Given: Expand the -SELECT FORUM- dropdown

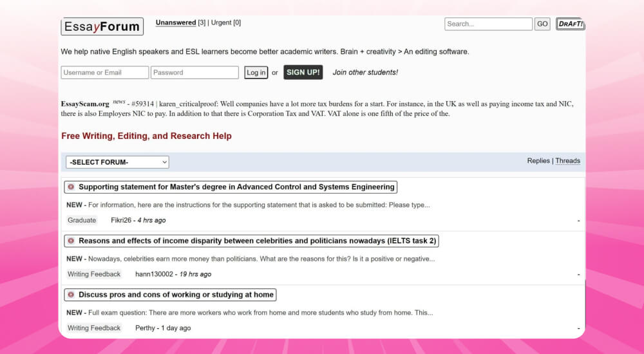Looking at the screenshot, I should click(117, 162).
